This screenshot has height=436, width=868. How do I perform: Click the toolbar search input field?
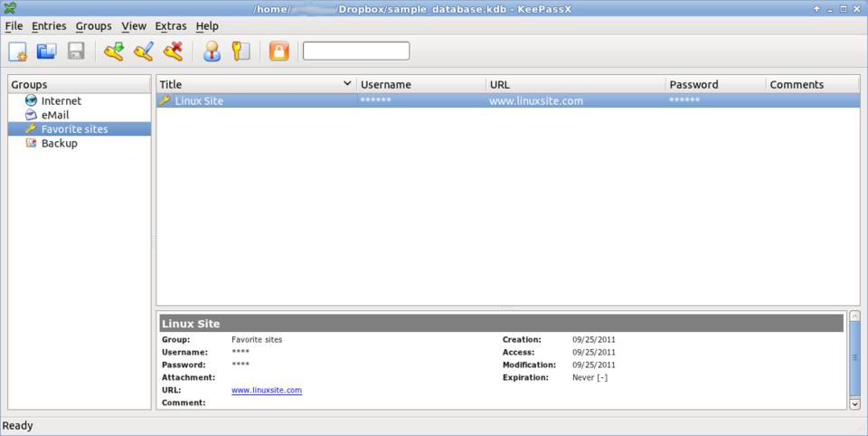(x=356, y=51)
